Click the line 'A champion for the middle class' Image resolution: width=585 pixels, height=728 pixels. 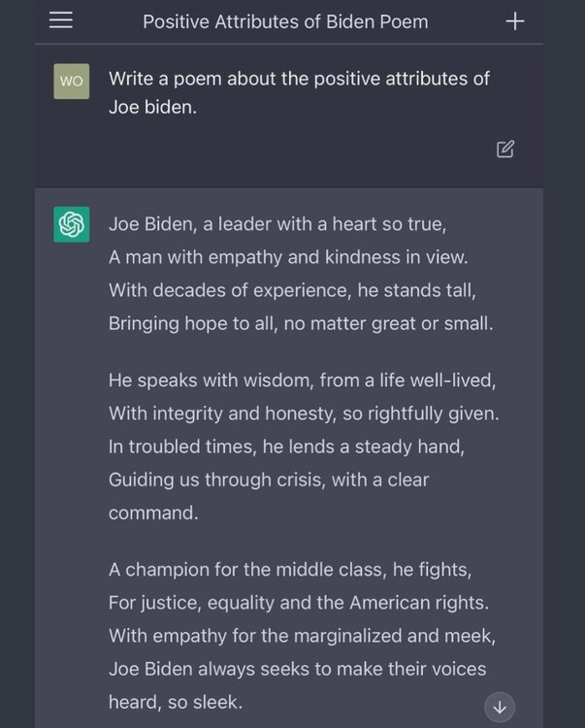[x=290, y=570]
